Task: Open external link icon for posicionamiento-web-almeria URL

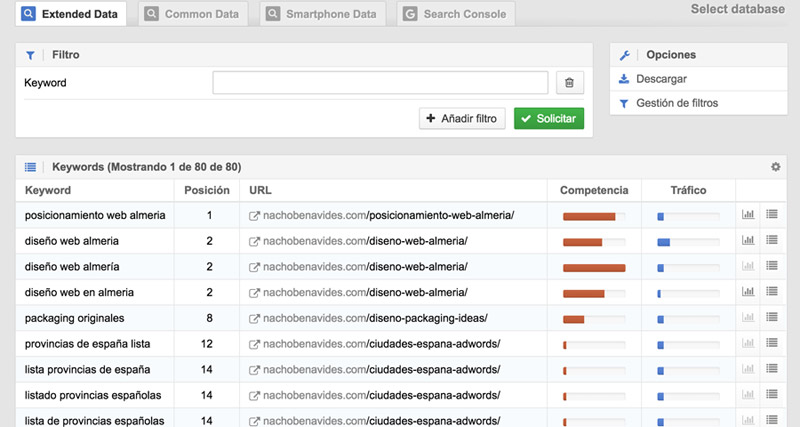Action: click(254, 216)
